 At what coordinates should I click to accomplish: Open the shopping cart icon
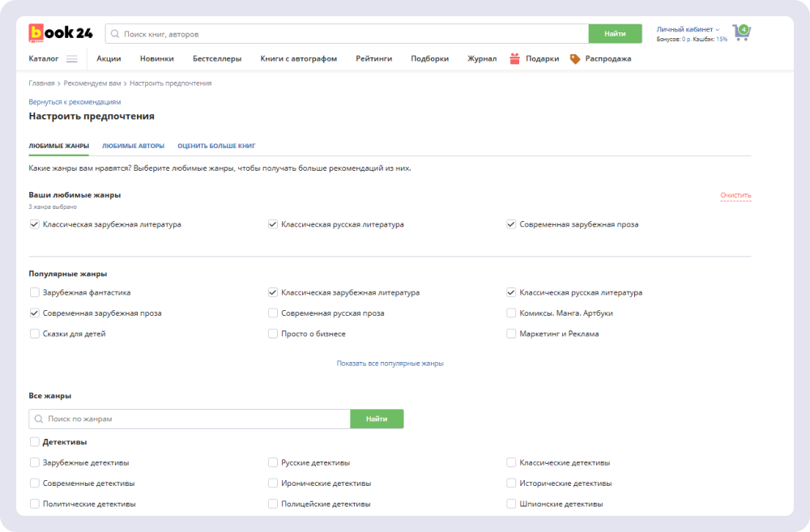pyautogui.click(x=740, y=33)
